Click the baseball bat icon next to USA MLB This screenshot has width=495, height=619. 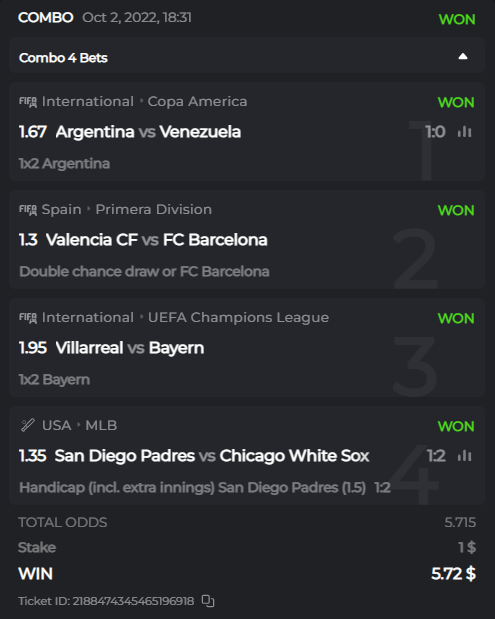coord(28,426)
